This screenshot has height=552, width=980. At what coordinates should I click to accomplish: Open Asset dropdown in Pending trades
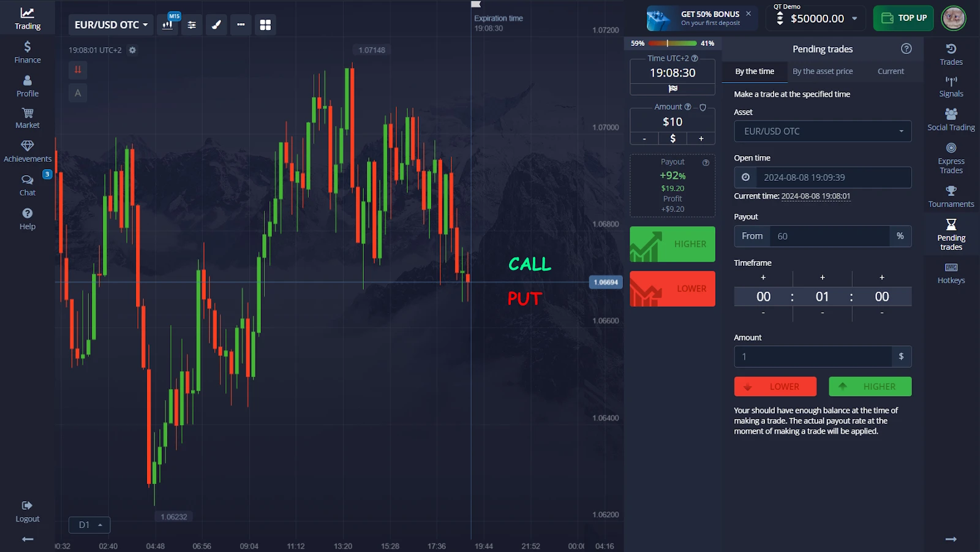point(822,131)
